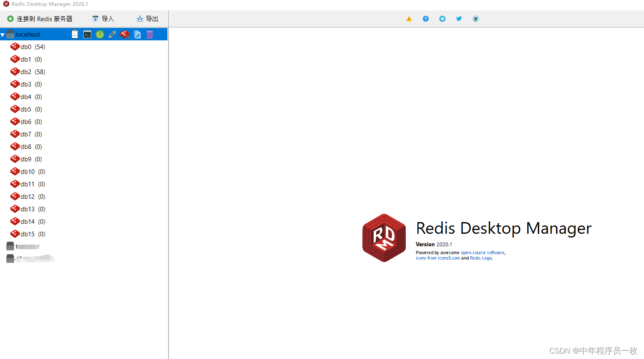Open the 导出 (Export) connections button
This screenshot has width=644, height=359.
[147, 19]
